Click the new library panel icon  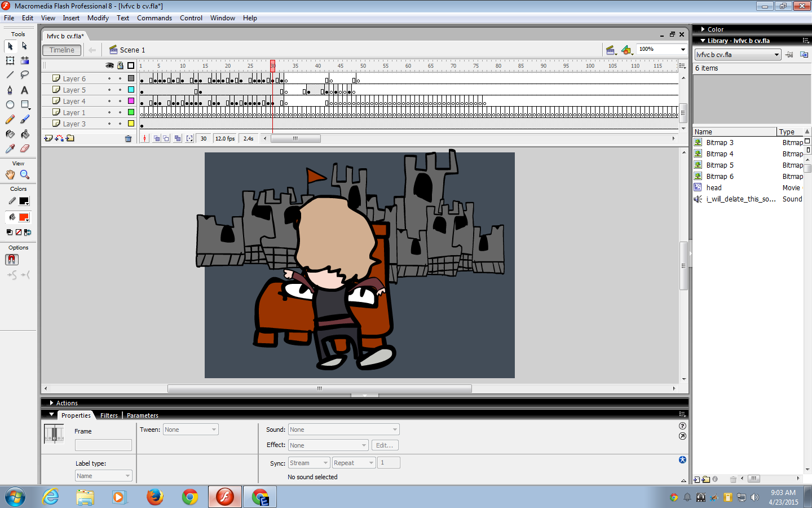804,55
